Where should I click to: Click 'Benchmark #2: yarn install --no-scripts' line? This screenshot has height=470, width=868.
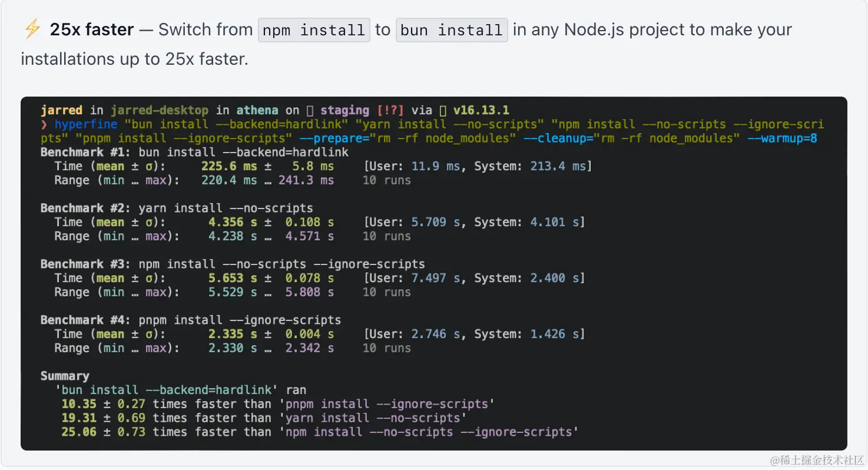pyautogui.click(x=177, y=208)
